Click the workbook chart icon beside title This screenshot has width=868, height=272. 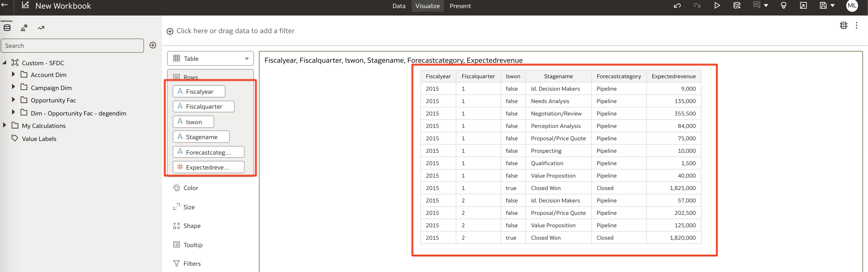[x=25, y=5]
